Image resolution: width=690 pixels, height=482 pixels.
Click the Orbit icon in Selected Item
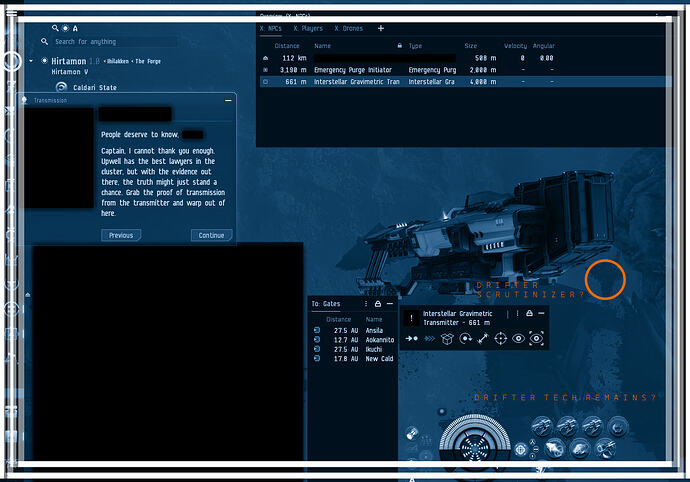(465, 339)
